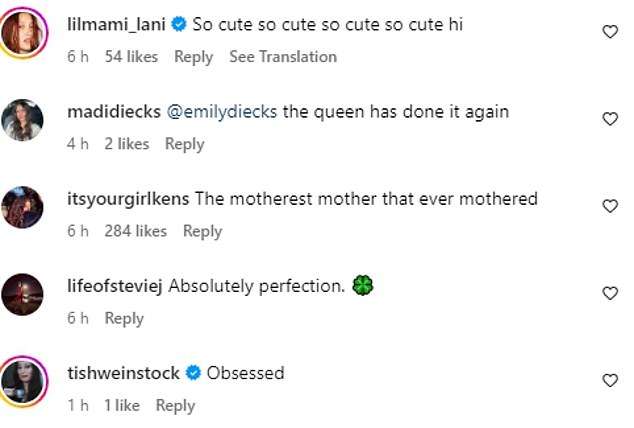The width and height of the screenshot is (634, 428).
Task: View the 284 likes list
Action: (135, 231)
